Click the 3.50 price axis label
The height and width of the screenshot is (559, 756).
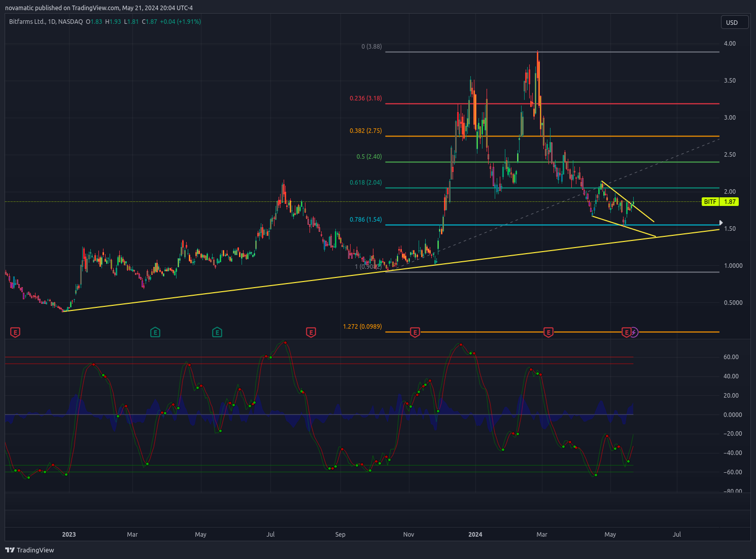coord(730,81)
